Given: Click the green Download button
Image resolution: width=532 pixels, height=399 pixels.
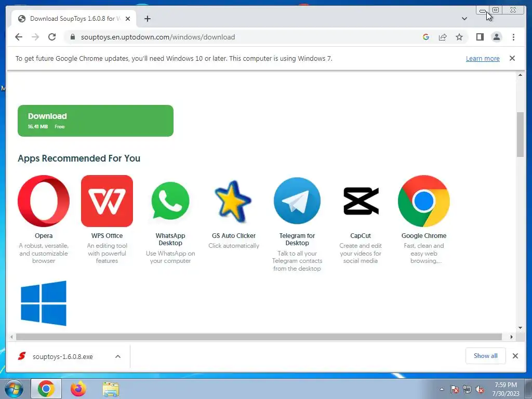Looking at the screenshot, I should point(96,121).
